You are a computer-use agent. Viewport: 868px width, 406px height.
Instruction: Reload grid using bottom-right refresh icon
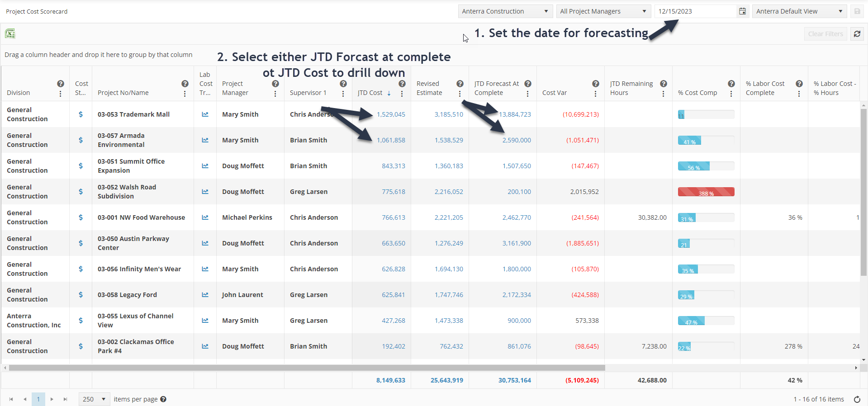(x=857, y=399)
